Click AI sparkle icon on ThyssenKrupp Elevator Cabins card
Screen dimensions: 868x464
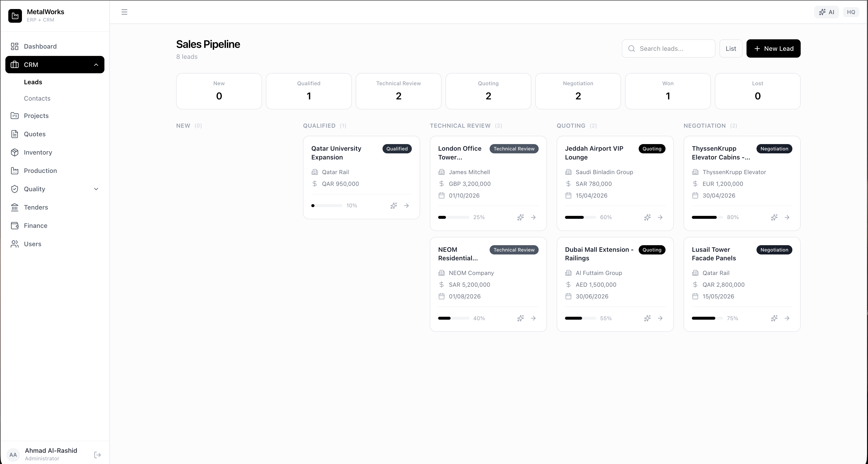(774, 217)
